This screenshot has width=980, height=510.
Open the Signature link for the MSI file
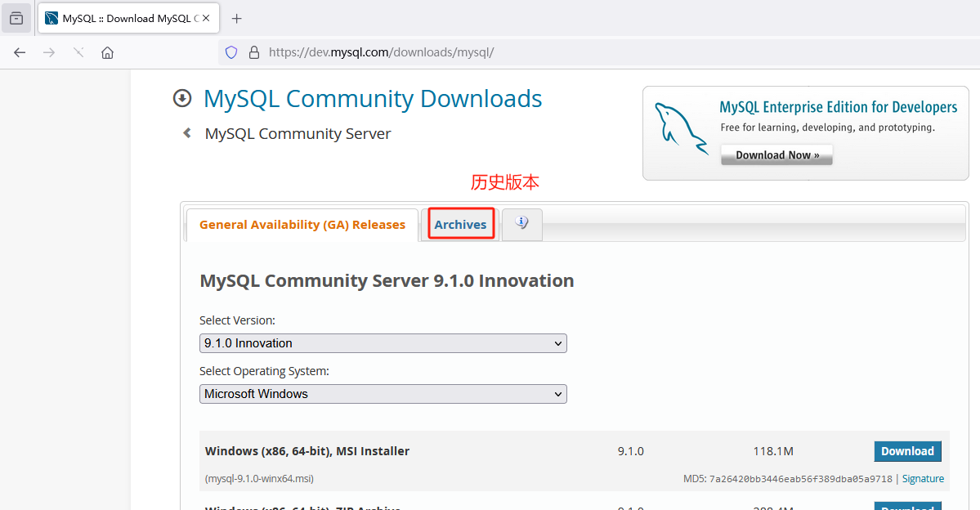point(923,478)
